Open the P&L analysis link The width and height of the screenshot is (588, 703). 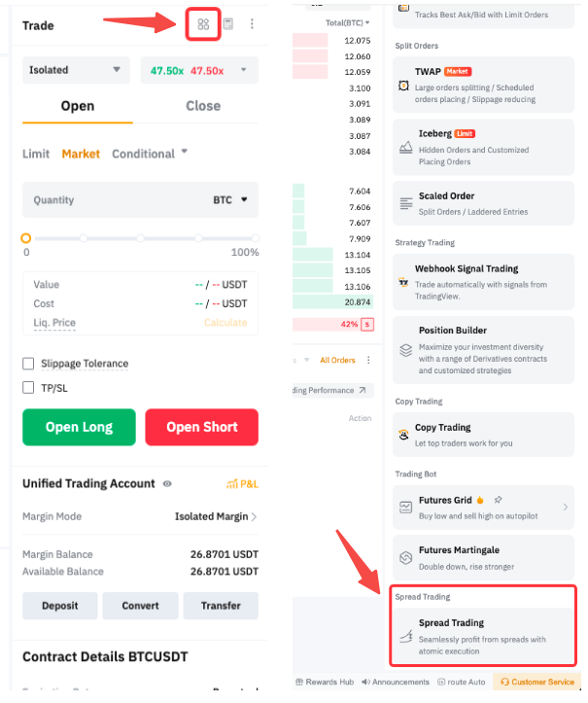(x=242, y=483)
